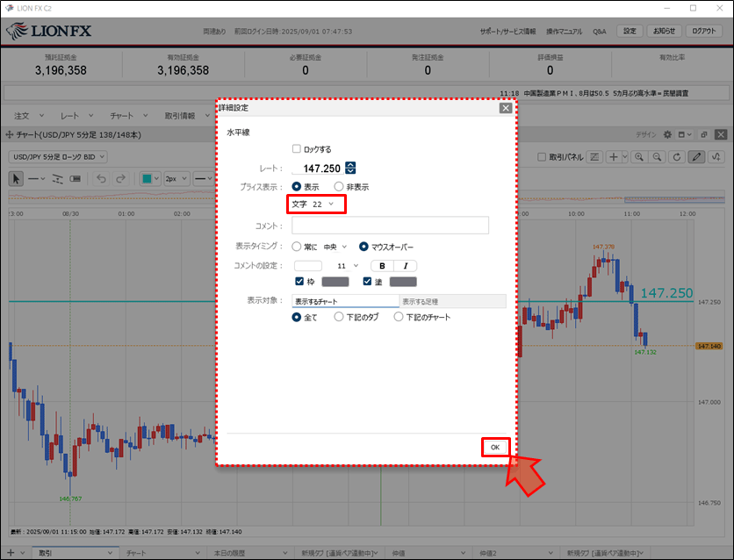Image resolution: width=734 pixels, height=560 pixels.
Task: Toggle bold for the comment text
Action: click(383, 266)
